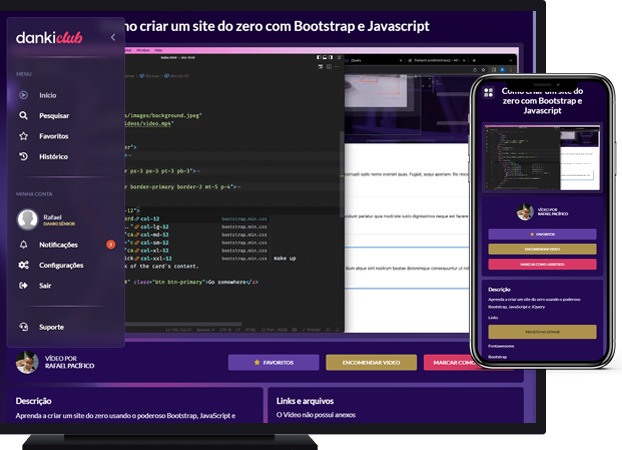Click the star icon inside the Favoritos button
Image resolution: width=622 pixels, height=450 pixels.
pos(257,362)
